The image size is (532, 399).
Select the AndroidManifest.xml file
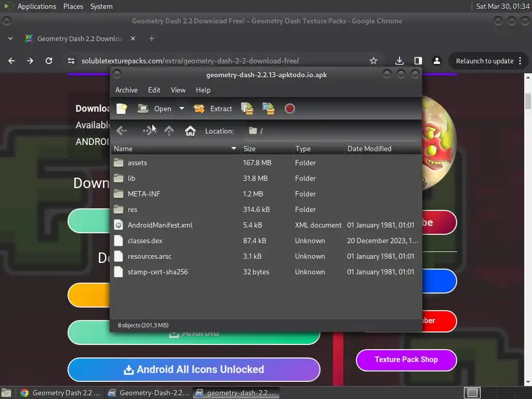tap(266, 225)
